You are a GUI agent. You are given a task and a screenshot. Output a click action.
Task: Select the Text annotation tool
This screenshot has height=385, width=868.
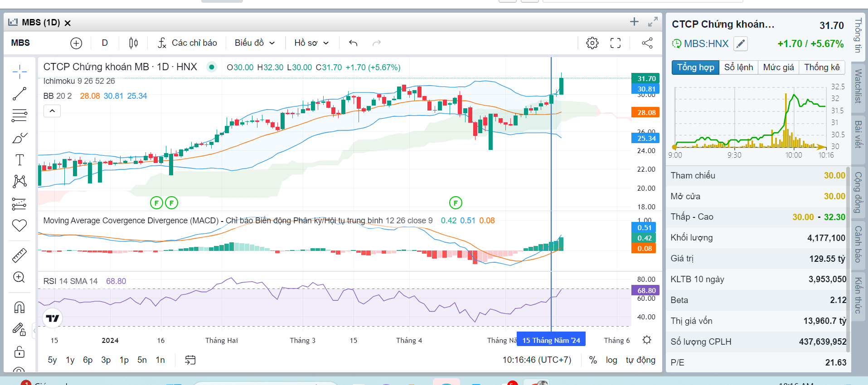[19, 159]
